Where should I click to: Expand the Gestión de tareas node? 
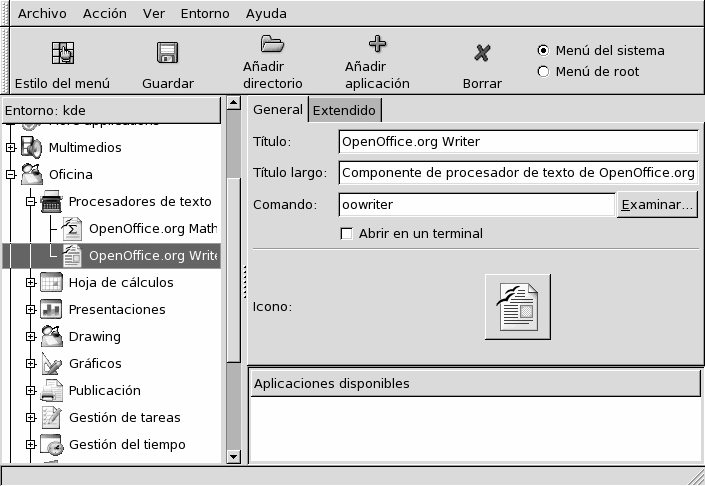[x=31, y=417]
